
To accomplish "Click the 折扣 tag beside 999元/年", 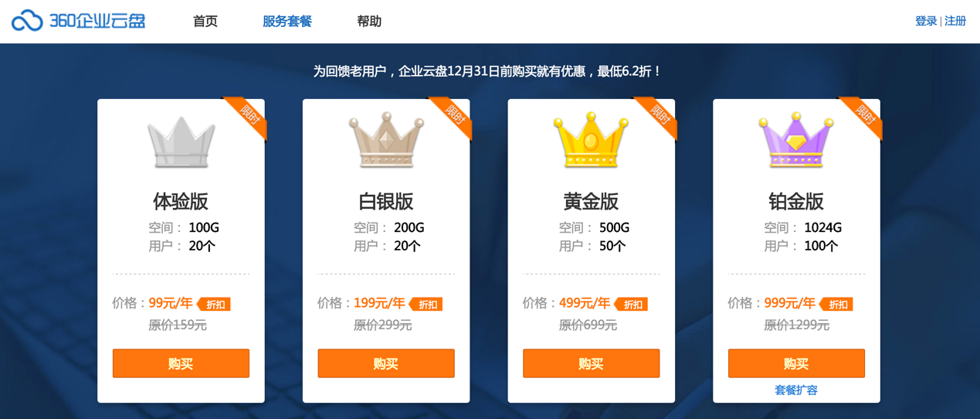I will (836, 305).
